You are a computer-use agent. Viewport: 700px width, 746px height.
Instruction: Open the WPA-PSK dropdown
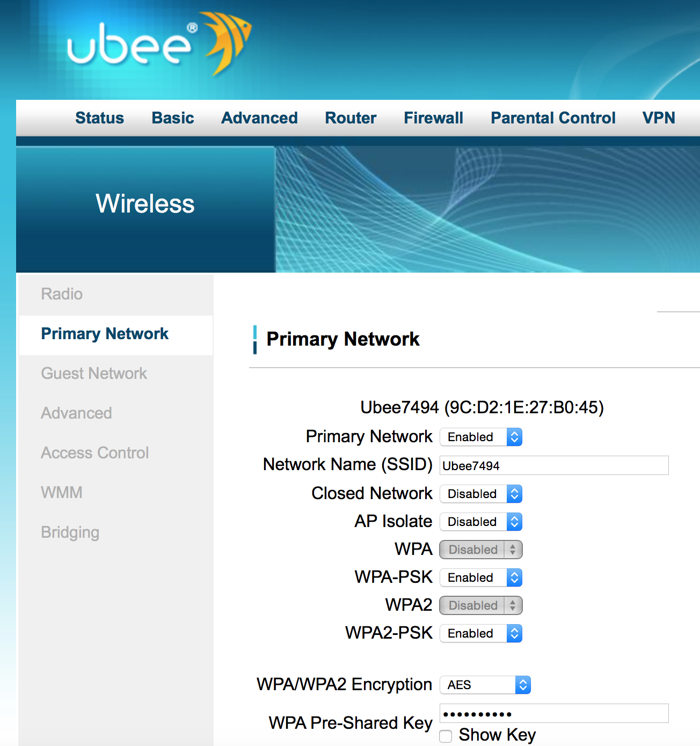480,577
